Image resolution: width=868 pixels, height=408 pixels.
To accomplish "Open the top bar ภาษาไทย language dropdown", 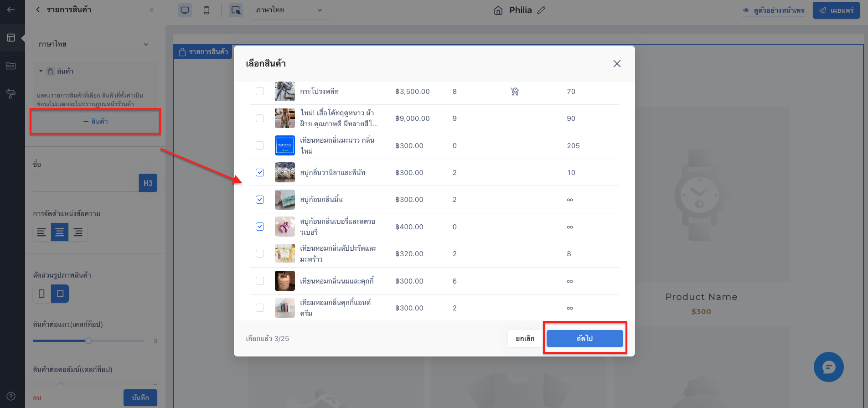I will tap(290, 10).
